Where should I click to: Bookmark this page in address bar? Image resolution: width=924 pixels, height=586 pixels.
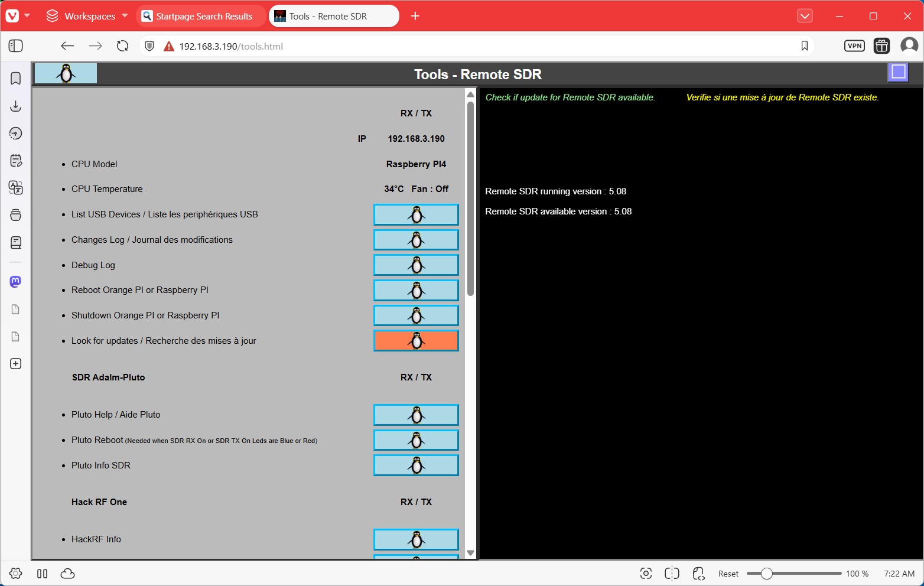805,46
